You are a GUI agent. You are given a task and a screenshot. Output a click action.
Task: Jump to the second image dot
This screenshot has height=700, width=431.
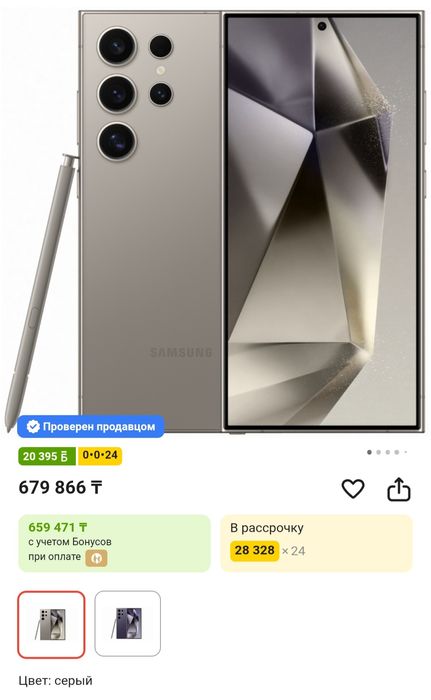tap(379, 452)
